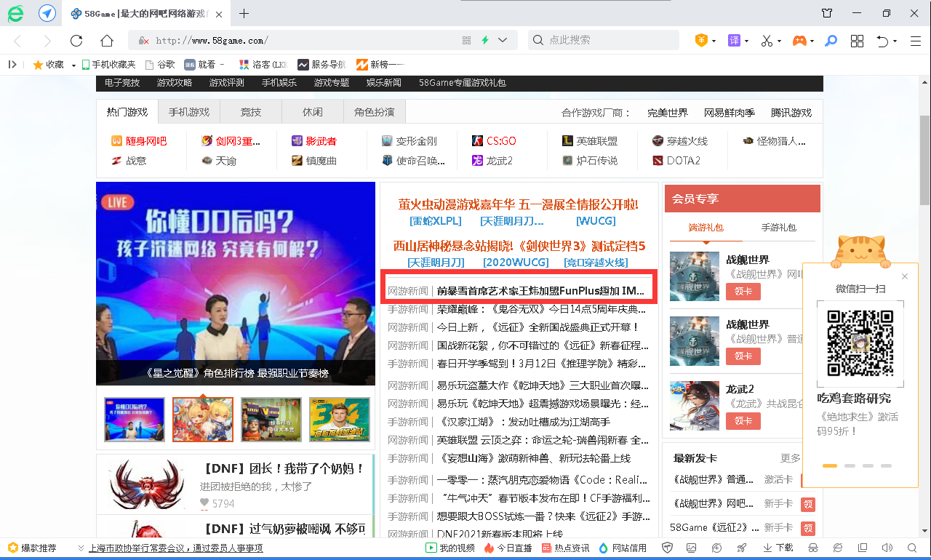Click the 龙武2 领卡 button

tap(743, 420)
